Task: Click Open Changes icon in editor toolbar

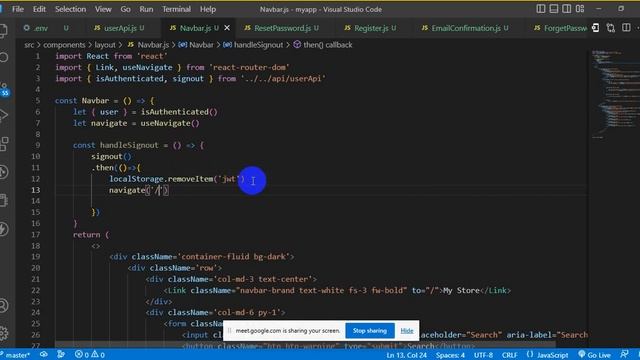Action: pos(610,28)
